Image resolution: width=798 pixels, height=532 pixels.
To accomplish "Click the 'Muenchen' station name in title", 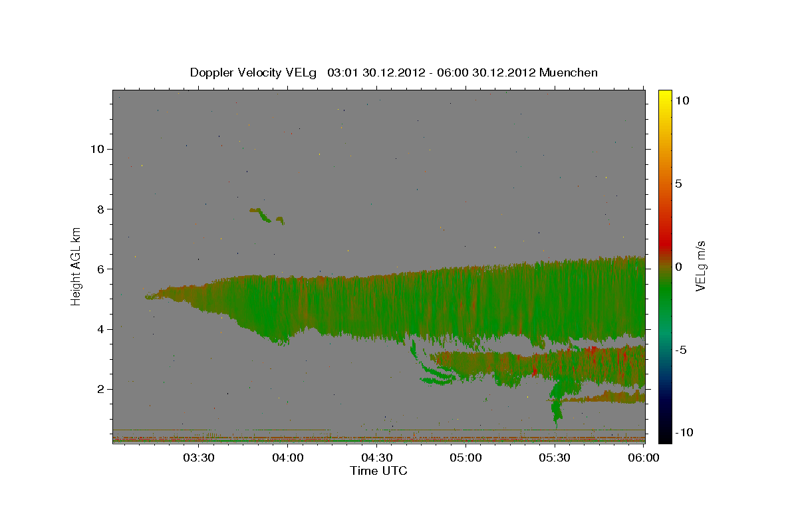I will pos(569,72).
